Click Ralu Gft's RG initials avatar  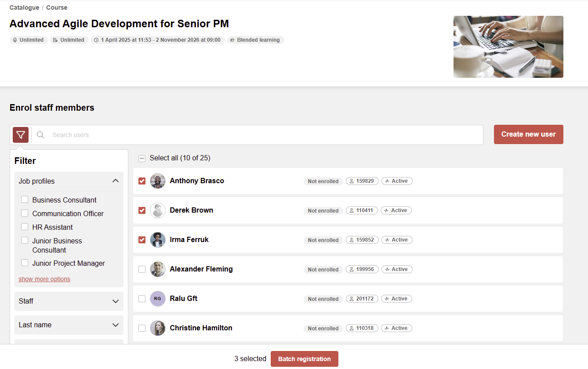click(158, 299)
